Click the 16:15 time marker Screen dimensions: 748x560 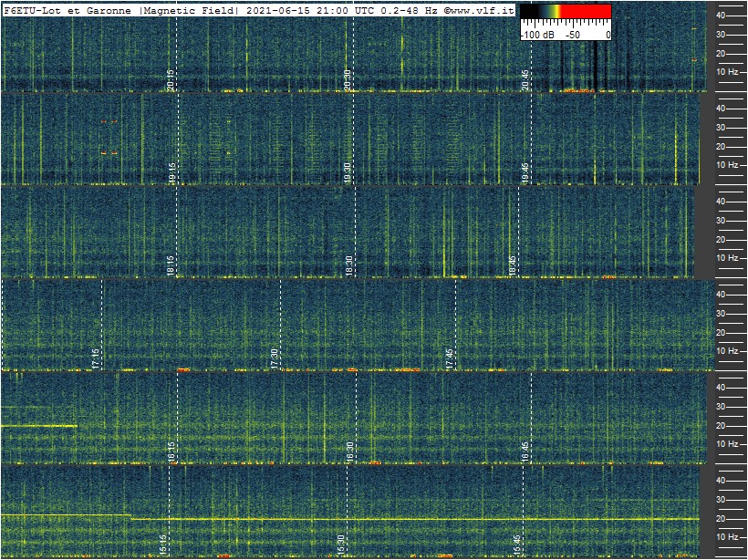pos(171,451)
